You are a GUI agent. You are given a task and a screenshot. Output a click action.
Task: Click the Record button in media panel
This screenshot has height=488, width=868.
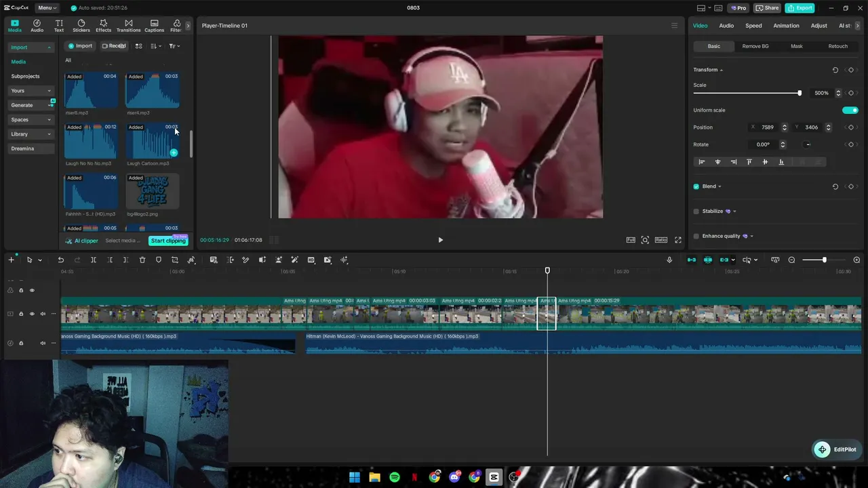pos(114,46)
